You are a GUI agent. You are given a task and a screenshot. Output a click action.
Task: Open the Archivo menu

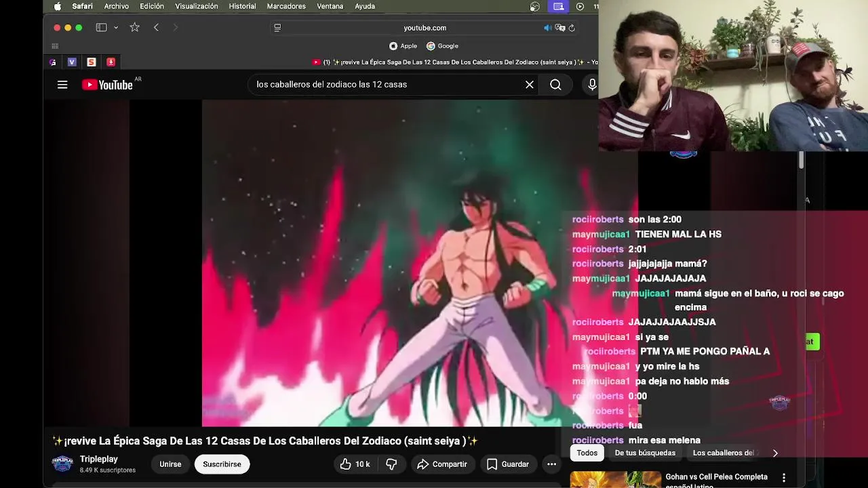117,6
